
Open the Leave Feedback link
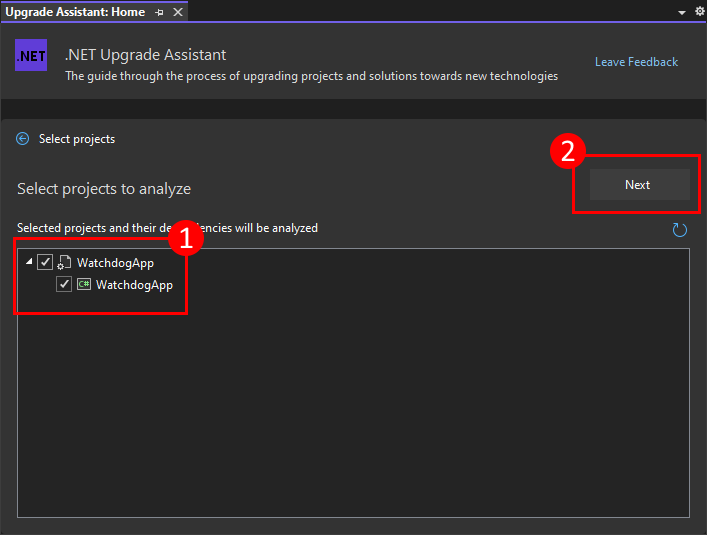click(636, 62)
